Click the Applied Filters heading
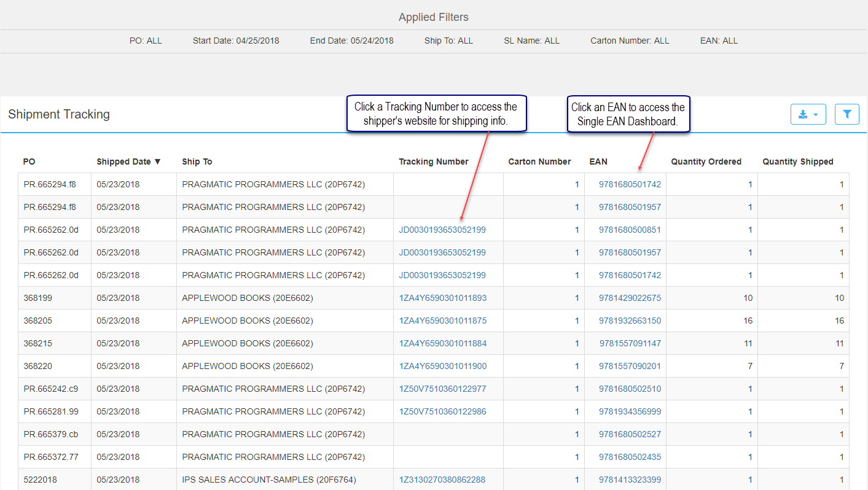The image size is (868, 490). 434,17
